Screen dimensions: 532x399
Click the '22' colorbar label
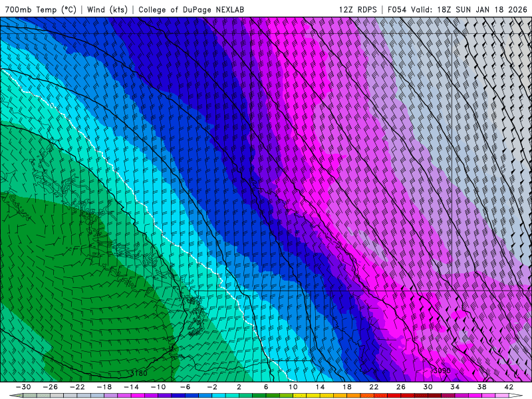[x=374, y=387]
